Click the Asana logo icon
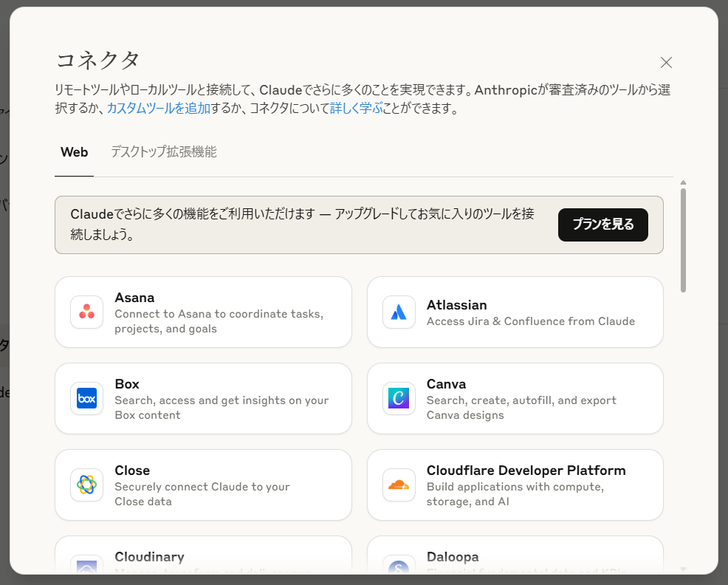Image resolution: width=728 pixels, height=585 pixels. [86, 312]
